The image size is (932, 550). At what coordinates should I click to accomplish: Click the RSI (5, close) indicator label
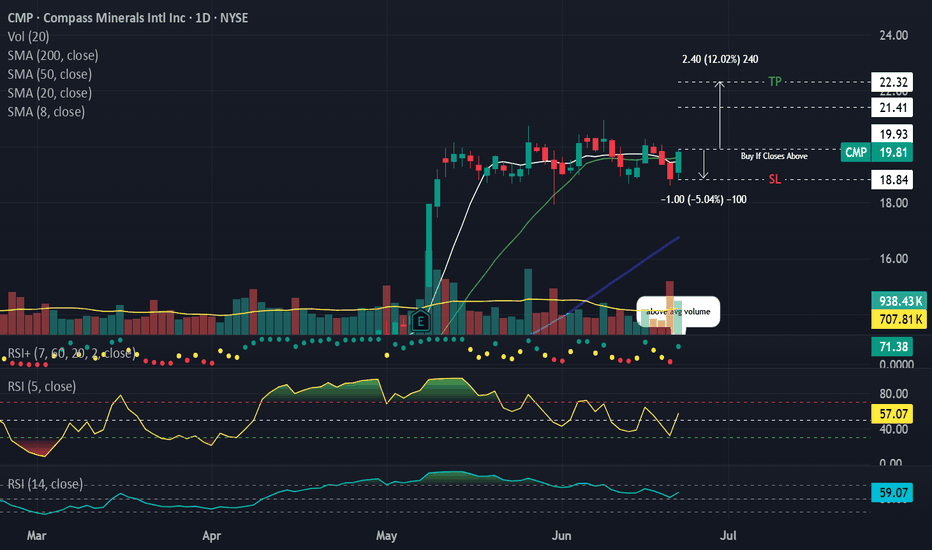tap(42, 386)
